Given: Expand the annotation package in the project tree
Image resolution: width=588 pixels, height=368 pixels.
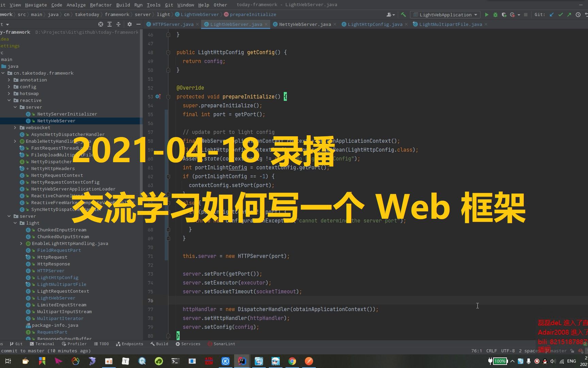Looking at the screenshot, I should click(9, 80).
